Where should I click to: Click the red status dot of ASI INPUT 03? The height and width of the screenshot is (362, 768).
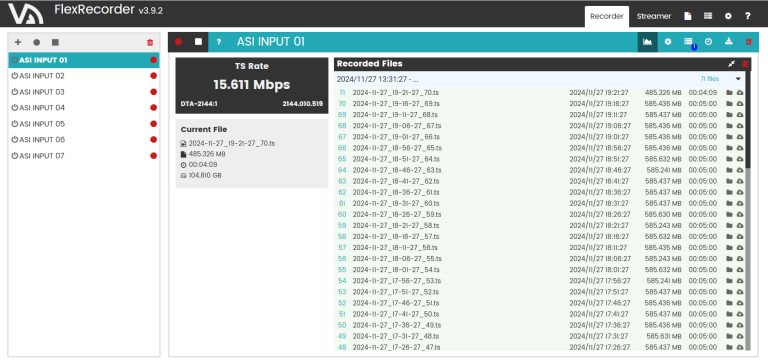click(153, 92)
